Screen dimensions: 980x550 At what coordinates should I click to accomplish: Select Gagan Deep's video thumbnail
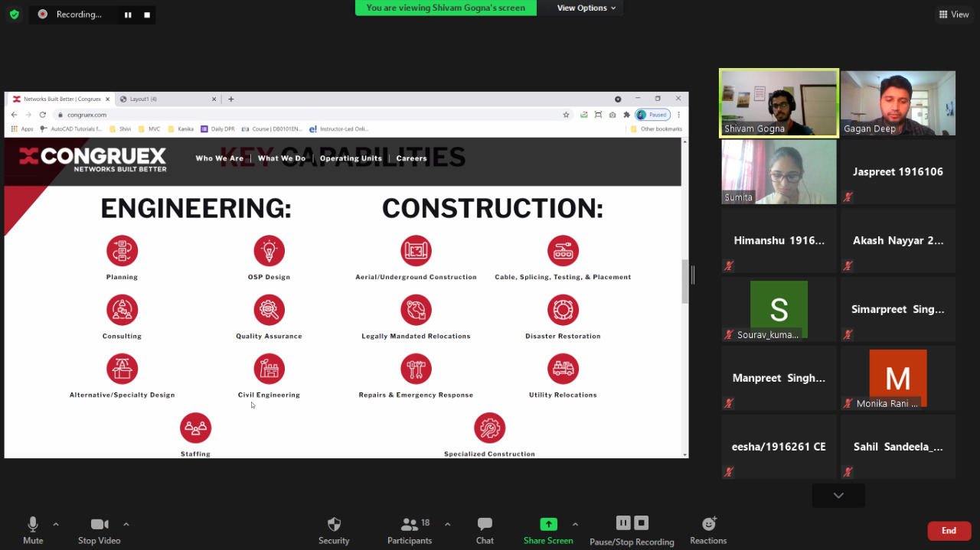898,103
